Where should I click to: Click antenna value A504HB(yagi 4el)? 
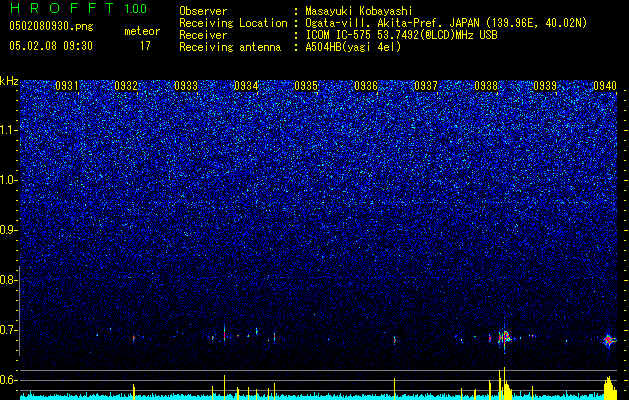click(353, 47)
